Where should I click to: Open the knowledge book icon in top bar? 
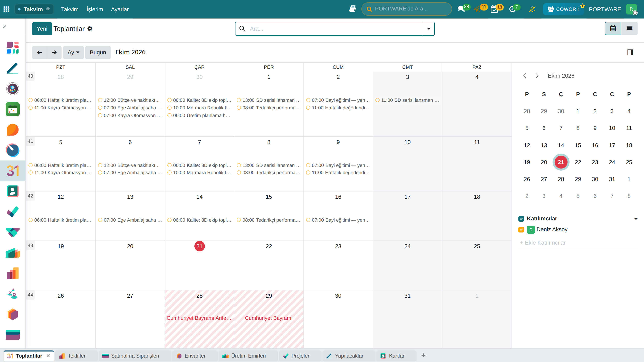pyautogui.click(x=353, y=9)
